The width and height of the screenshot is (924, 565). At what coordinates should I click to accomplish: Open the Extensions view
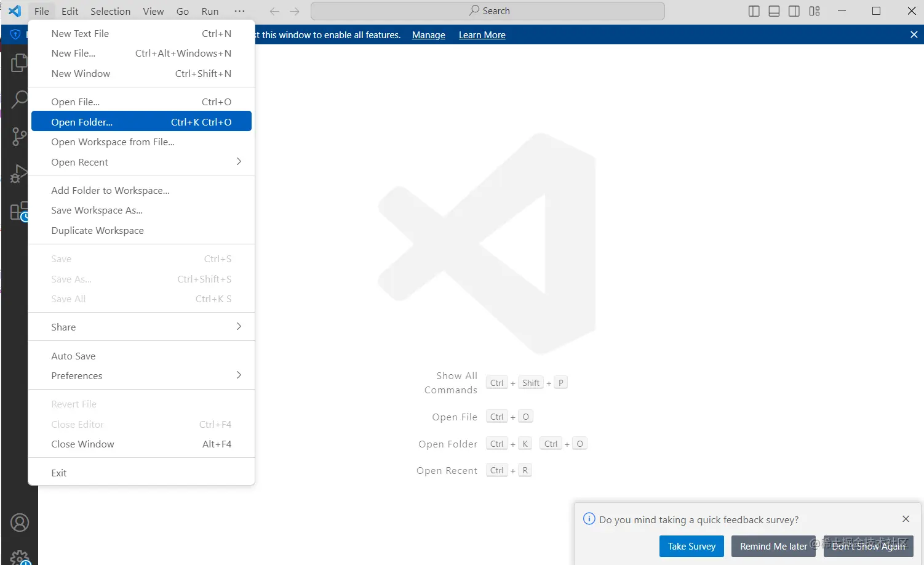tap(19, 211)
